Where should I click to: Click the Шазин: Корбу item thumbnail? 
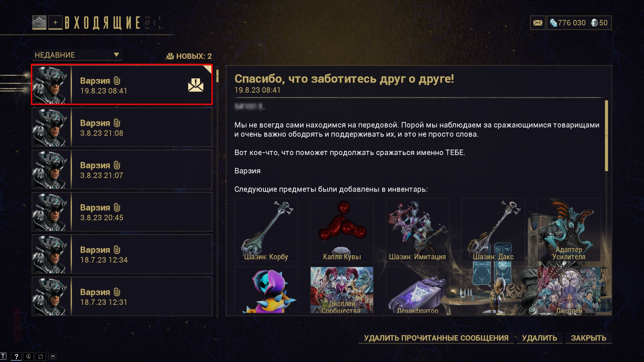[x=266, y=230]
